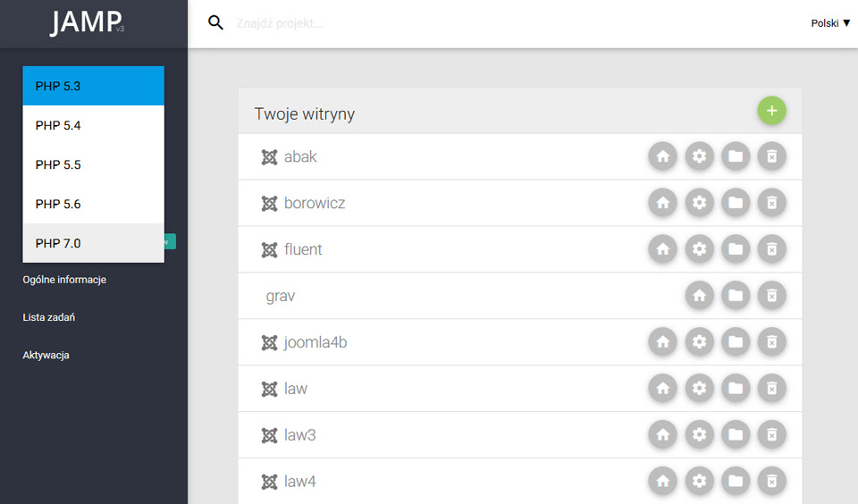Click the search magnifier icon
Viewport: 858px width, 504px height.
pos(215,23)
